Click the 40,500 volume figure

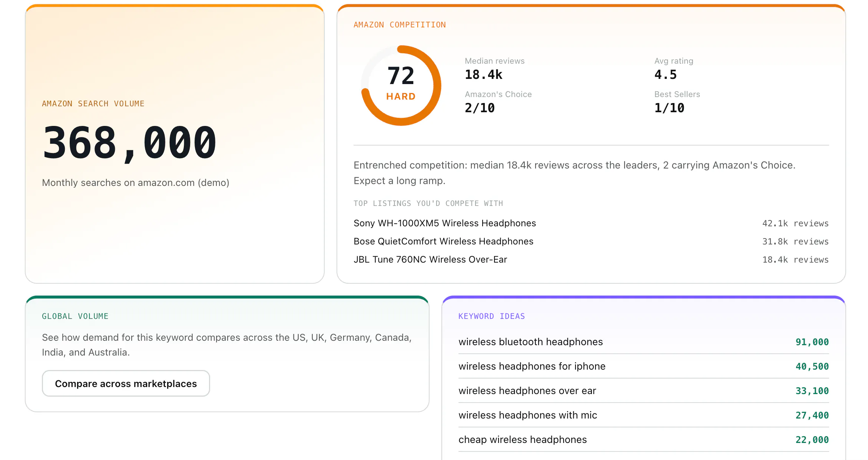coord(812,366)
